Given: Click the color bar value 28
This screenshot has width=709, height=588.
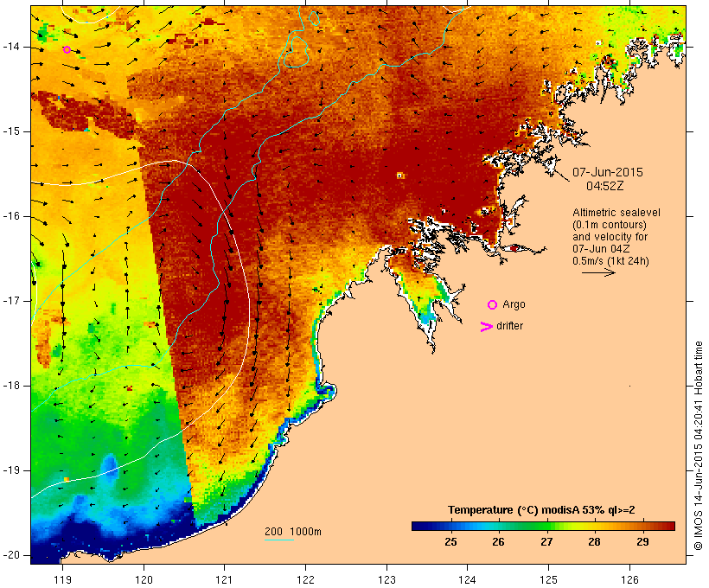Looking at the screenshot, I should (x=595, y=542).
